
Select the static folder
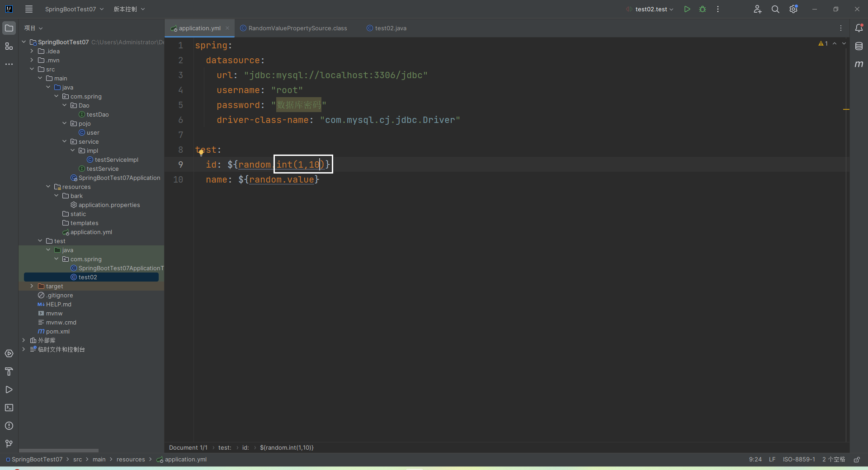click(78, 214)
